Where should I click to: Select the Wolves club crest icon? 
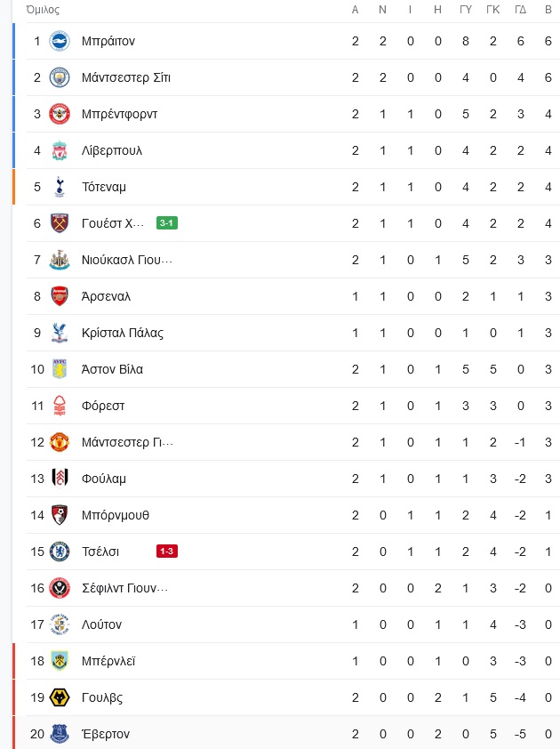click(60, 697)
